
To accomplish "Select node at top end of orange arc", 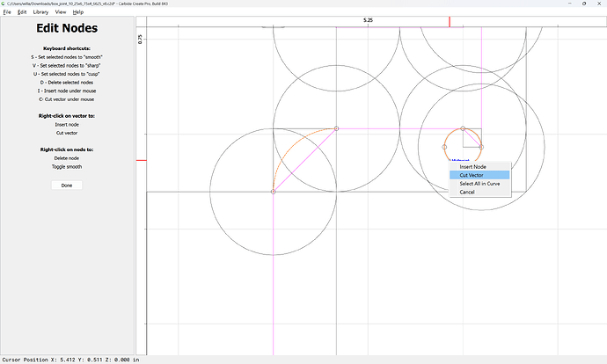I will point(336,128).
